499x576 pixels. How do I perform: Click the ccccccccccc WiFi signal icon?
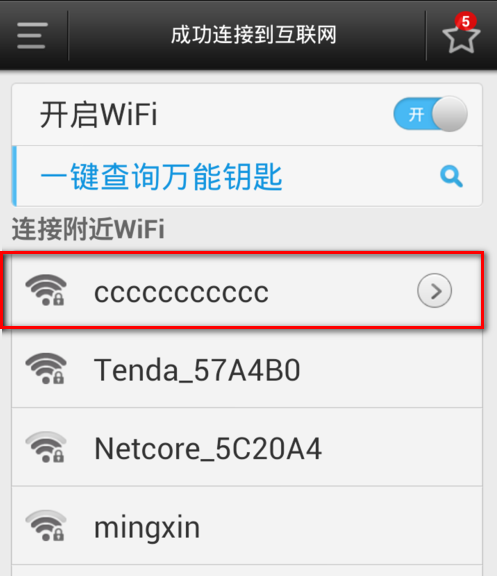pyautogui.click(x=46, y=290)
